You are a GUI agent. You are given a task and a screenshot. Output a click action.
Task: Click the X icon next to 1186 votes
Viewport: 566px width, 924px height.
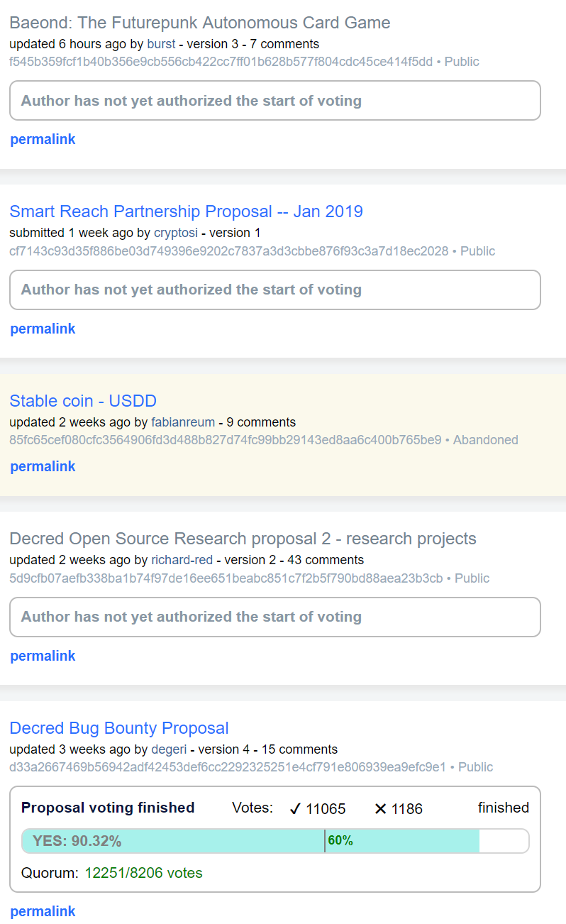pos(380,809)
